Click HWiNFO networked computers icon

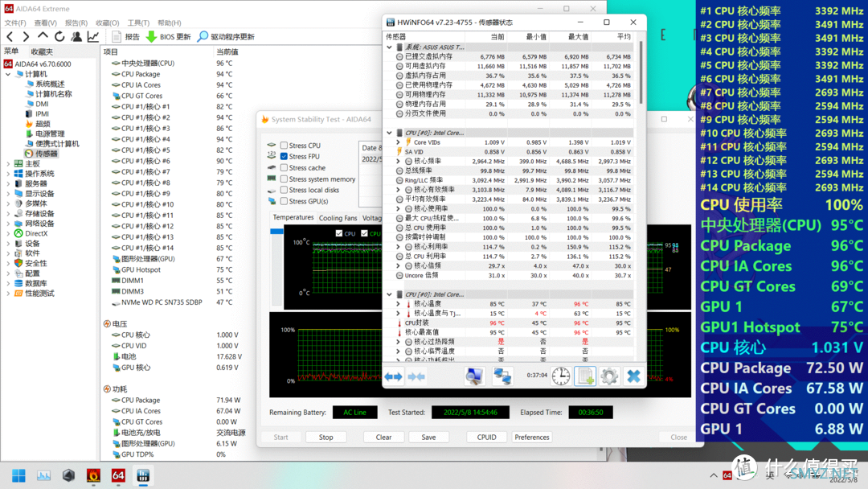point(502,376)
